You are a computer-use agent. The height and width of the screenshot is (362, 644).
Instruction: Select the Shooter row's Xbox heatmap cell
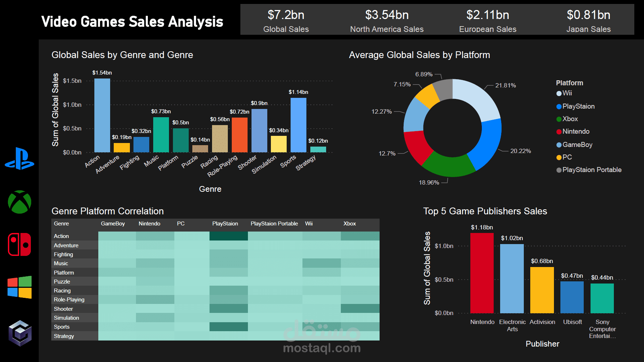(x=360, y=309)
